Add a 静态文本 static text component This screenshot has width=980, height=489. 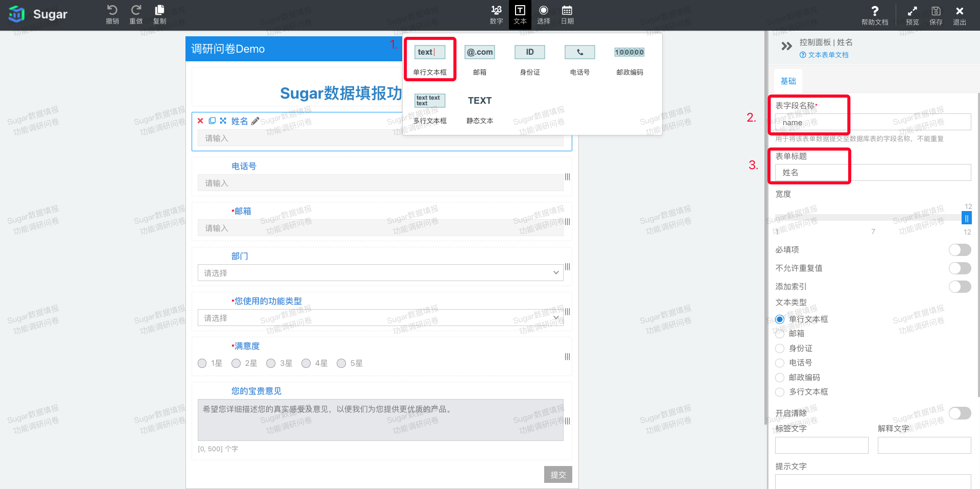click(x=480, y=108)
